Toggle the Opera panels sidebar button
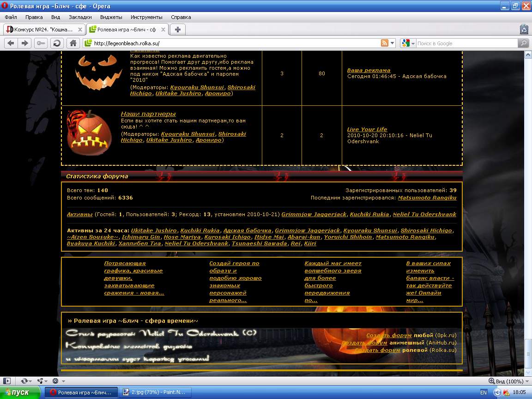The height and width of the screenshot is (399, 532). point(7,381)
